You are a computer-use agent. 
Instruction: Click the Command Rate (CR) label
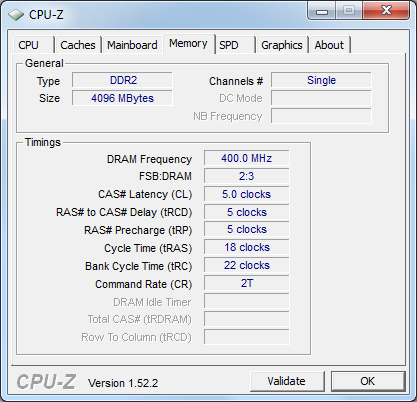(144, 284)
